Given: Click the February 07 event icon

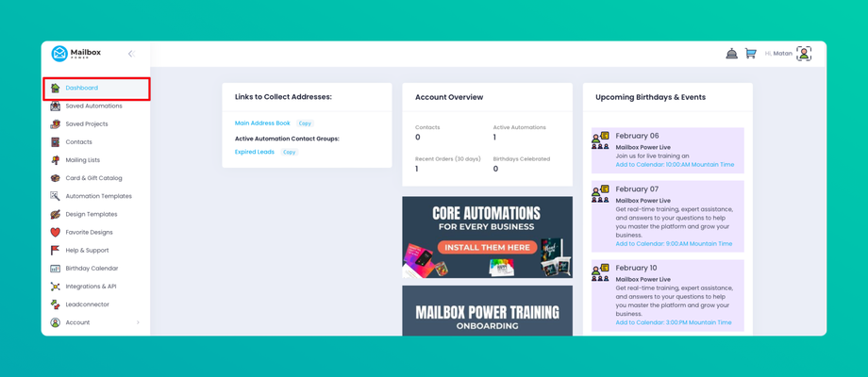Looking at the screenshot, I should click(x=601, y=193).
